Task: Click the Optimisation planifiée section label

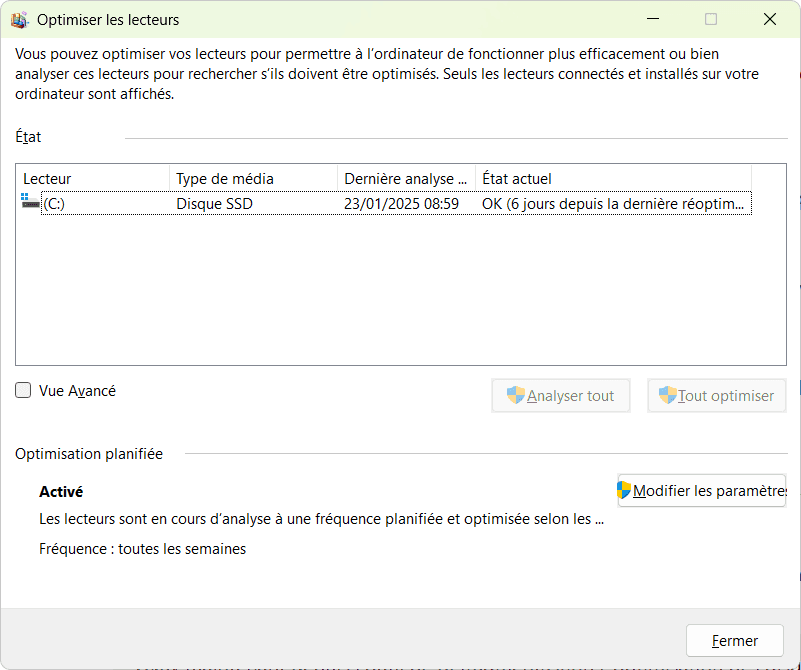Action: 89,453
